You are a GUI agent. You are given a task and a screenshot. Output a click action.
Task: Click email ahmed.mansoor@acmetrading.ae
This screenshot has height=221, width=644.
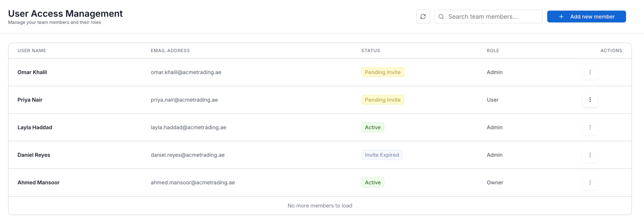pos(193,183)
